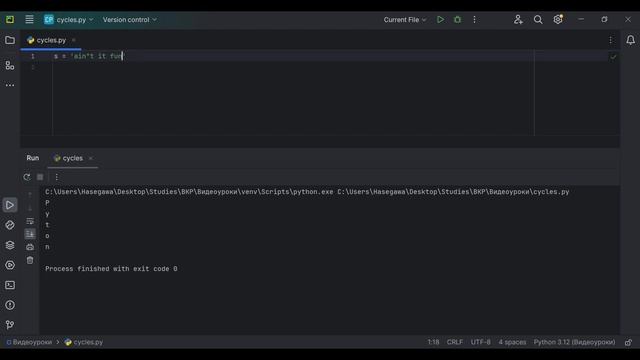Go up the stack trace arrow
The image size is (640, 360).
(x=30, y=195)
